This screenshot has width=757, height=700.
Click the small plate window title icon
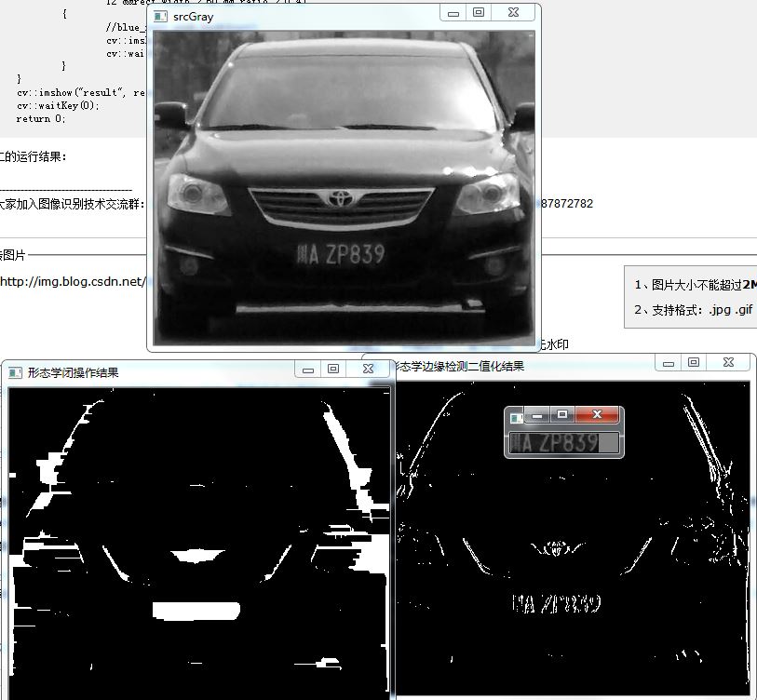tap(517, 418)
